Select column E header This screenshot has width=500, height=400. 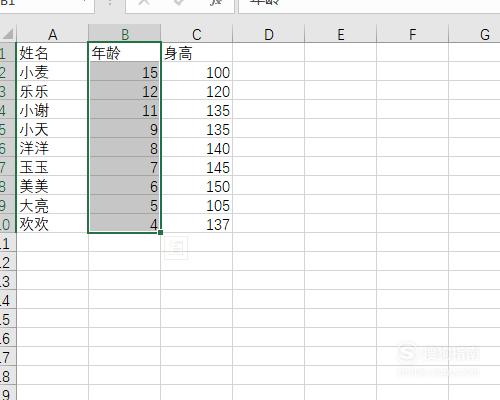(341, 34)
